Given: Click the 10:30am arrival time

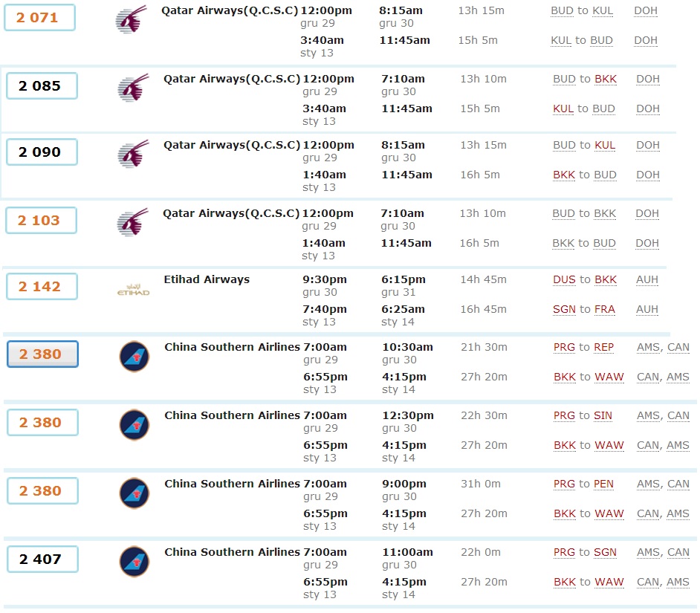Looking at the screenshot, I should (407, 347).
